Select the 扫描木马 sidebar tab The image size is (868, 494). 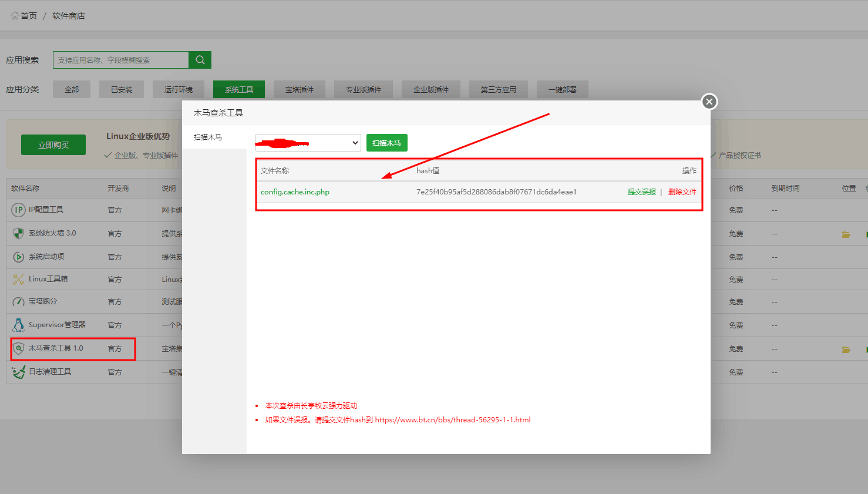pos(214,137)
